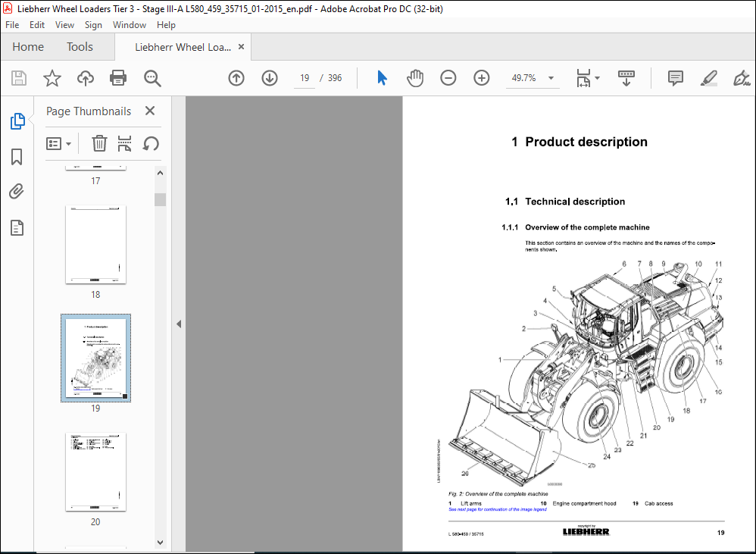Click the thumbnail panel scrollbar thumb

click(x=160, y=199)
